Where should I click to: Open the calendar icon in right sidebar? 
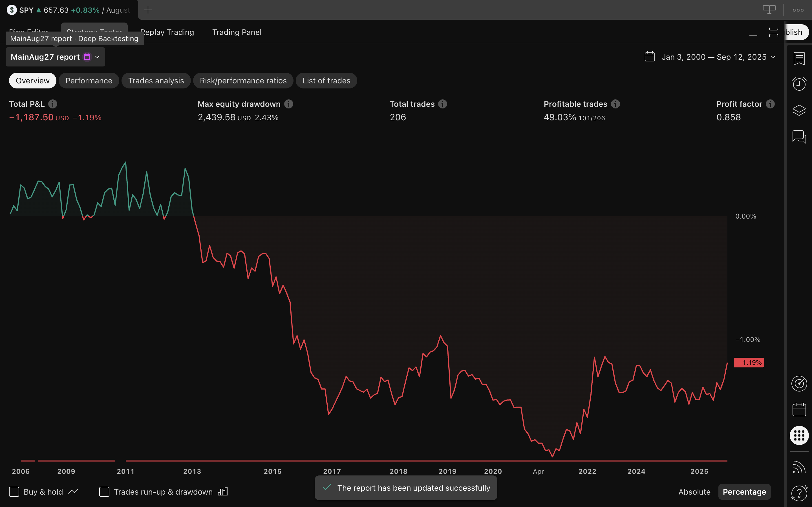click(x=799, y=410)
